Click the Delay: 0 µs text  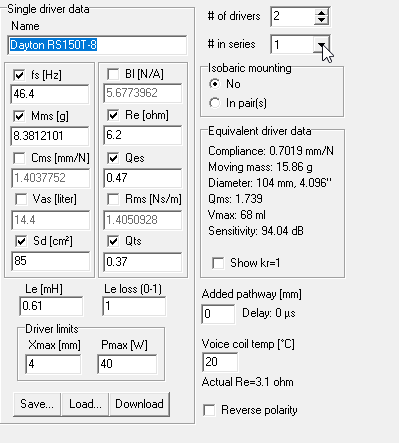(269, 313)
